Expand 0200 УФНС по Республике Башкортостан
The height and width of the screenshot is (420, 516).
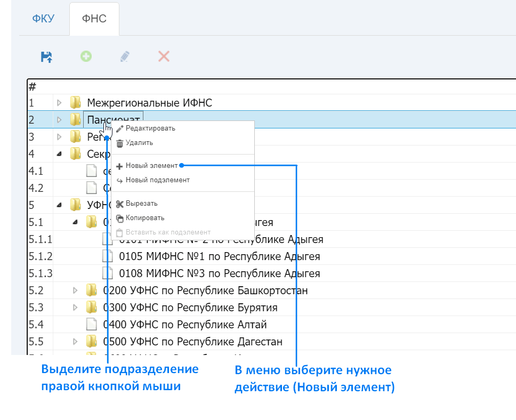click(x=75, y=290)
